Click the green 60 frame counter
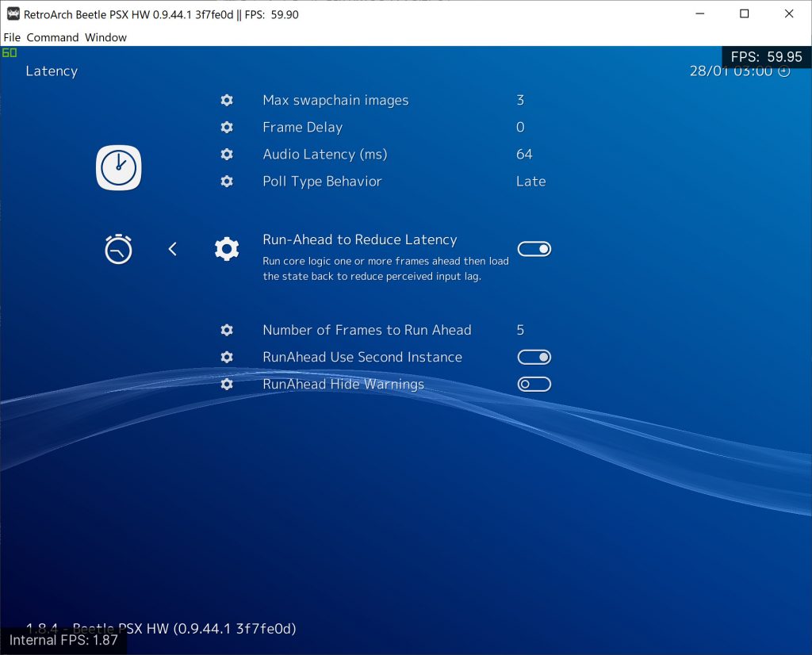Screen dimensions: 812x655 coord(10,52)
